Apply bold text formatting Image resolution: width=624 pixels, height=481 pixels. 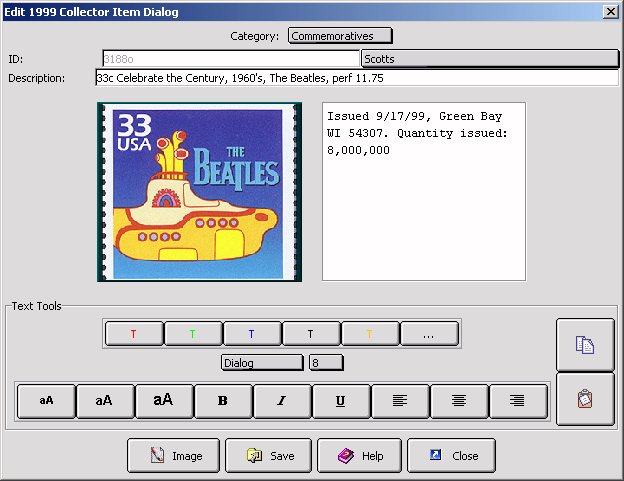222,401
